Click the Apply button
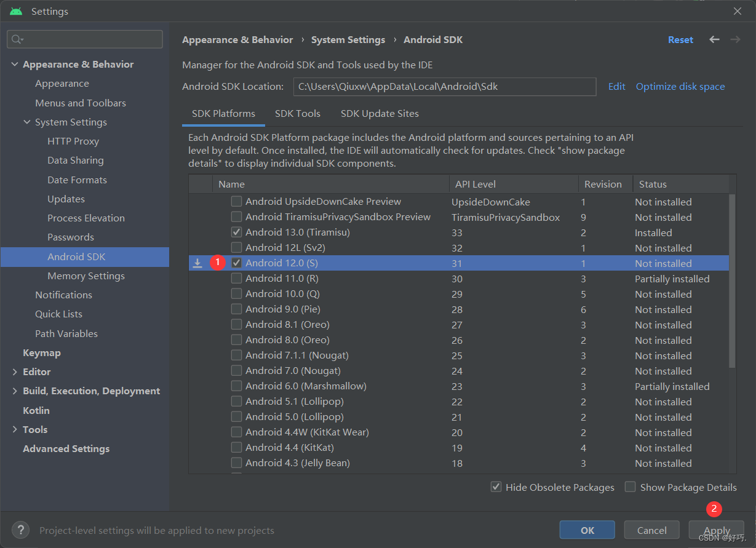756x548 pixels. (717, 530)
